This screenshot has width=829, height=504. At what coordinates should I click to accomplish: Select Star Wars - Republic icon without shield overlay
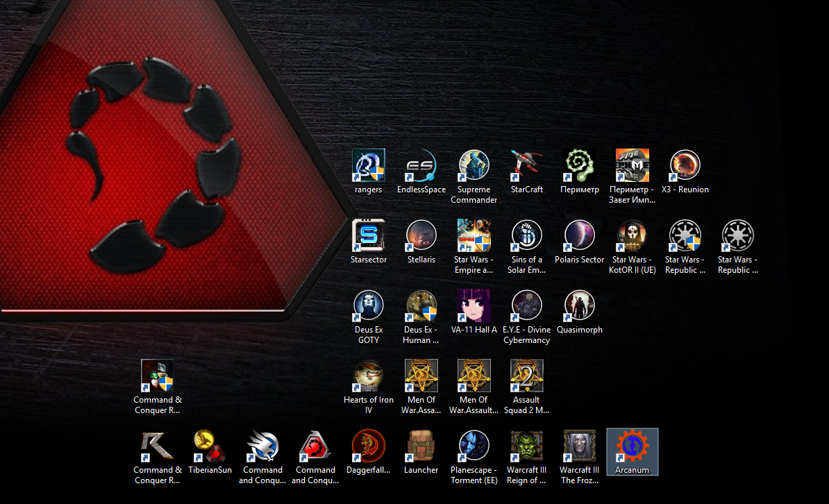[738, 235]
